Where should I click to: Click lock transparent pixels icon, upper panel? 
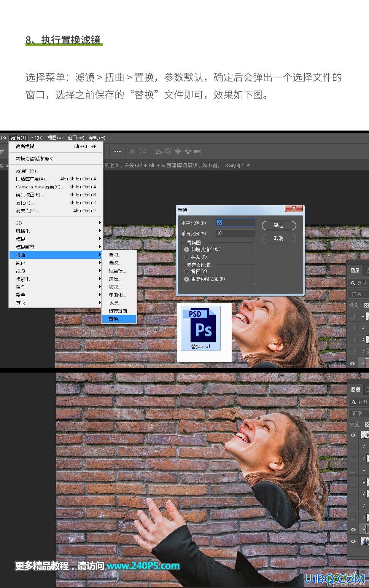pos(366,305)
